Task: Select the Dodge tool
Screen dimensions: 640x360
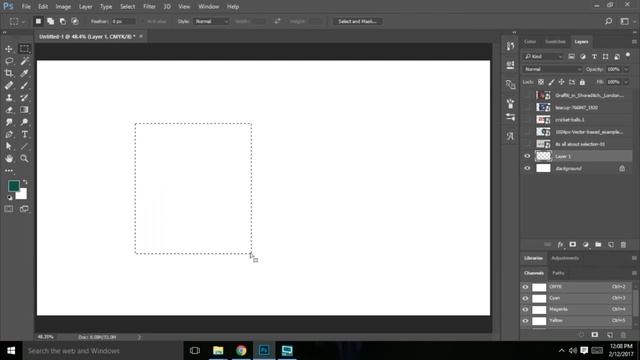Action: [24, 122]
